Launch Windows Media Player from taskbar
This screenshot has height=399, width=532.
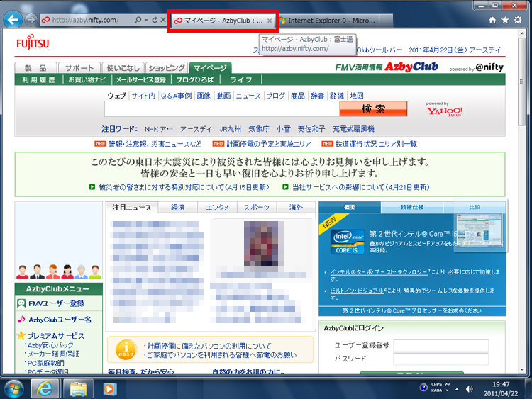(x=109, y=388)
